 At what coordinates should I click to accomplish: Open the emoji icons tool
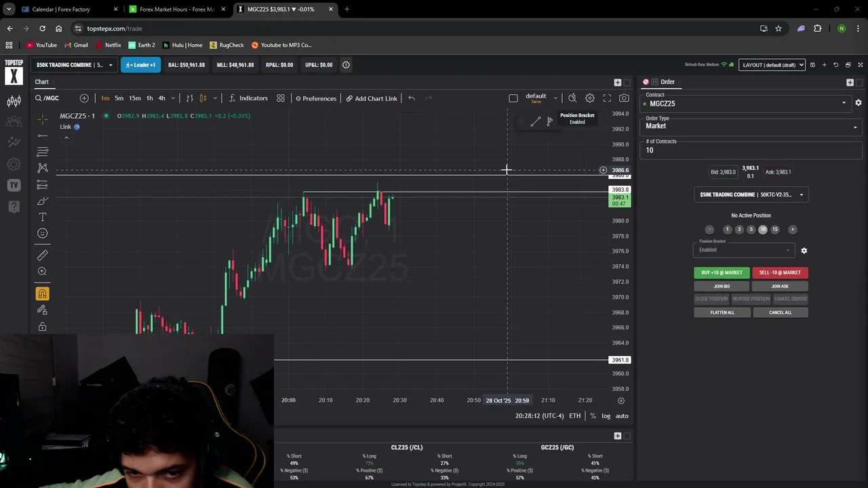click(43, 233)
